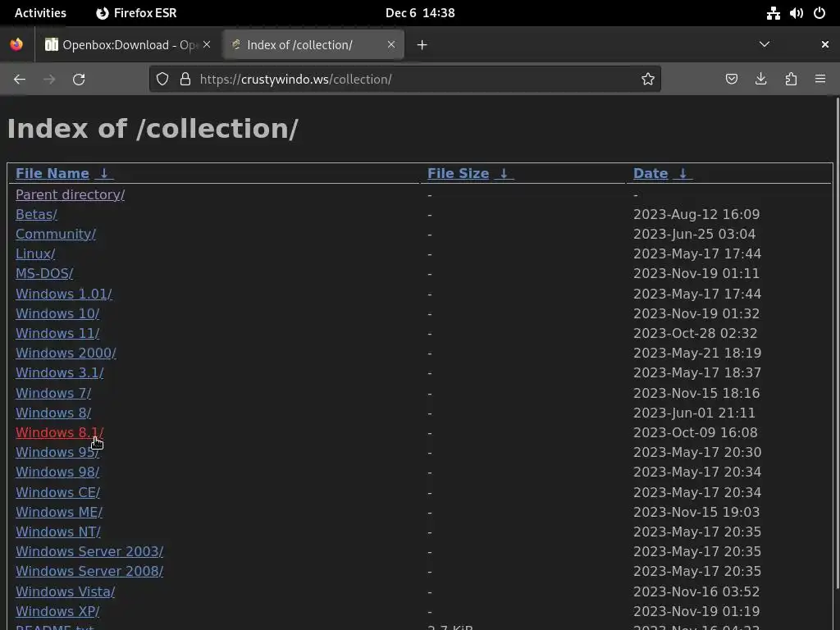
Task: Open the Windows CE folder
Action: pos(58,492)
